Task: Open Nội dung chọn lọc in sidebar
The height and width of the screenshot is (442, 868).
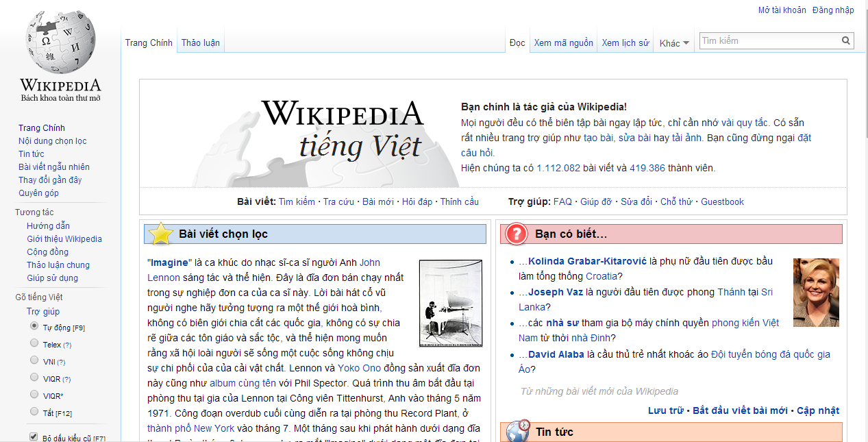Action: [x=53, y=141]
